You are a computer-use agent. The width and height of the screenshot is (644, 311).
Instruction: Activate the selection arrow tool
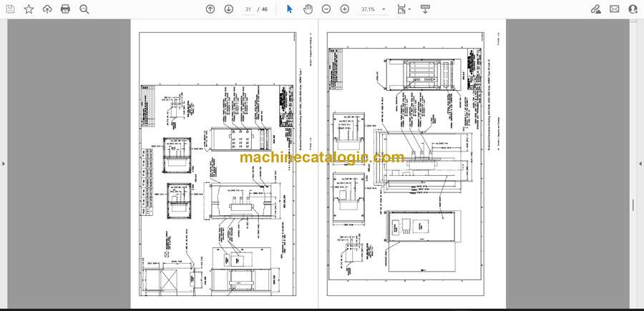pyautogui.click(x=290, y=9)
